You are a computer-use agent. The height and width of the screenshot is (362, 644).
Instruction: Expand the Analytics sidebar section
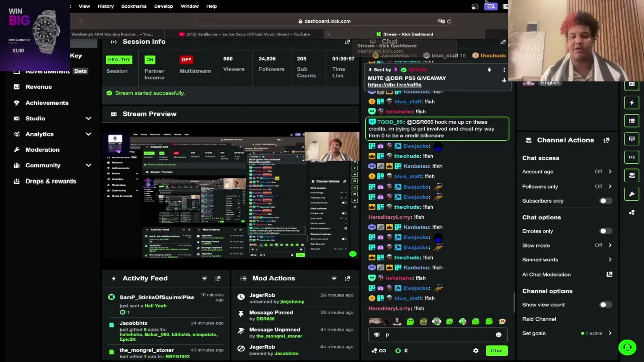88,134
